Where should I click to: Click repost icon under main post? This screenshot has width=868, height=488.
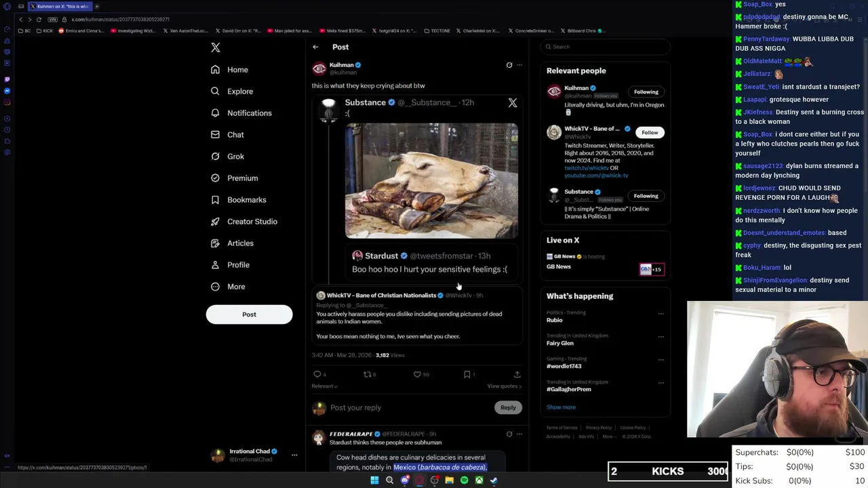tap(367, 374)
